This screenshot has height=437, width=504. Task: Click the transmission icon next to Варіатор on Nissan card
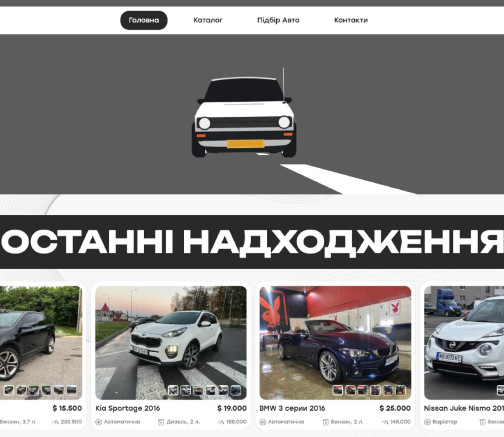427,422
